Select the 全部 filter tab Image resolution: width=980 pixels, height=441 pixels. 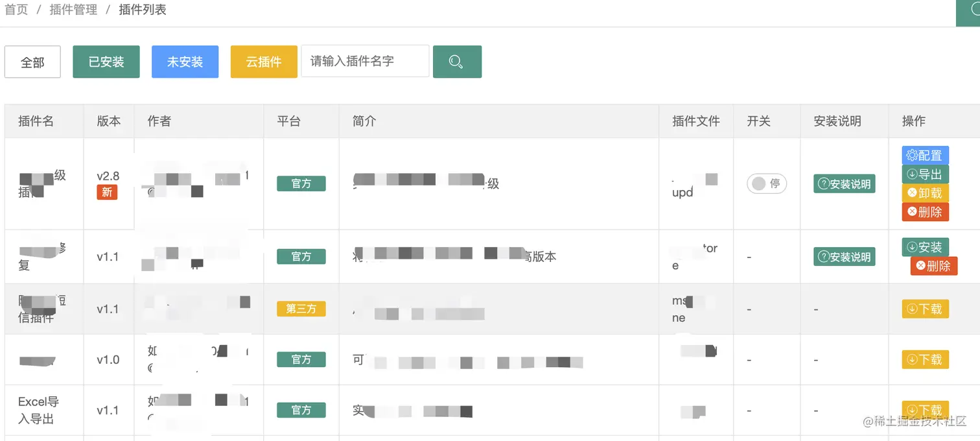[x=32, y=62]
